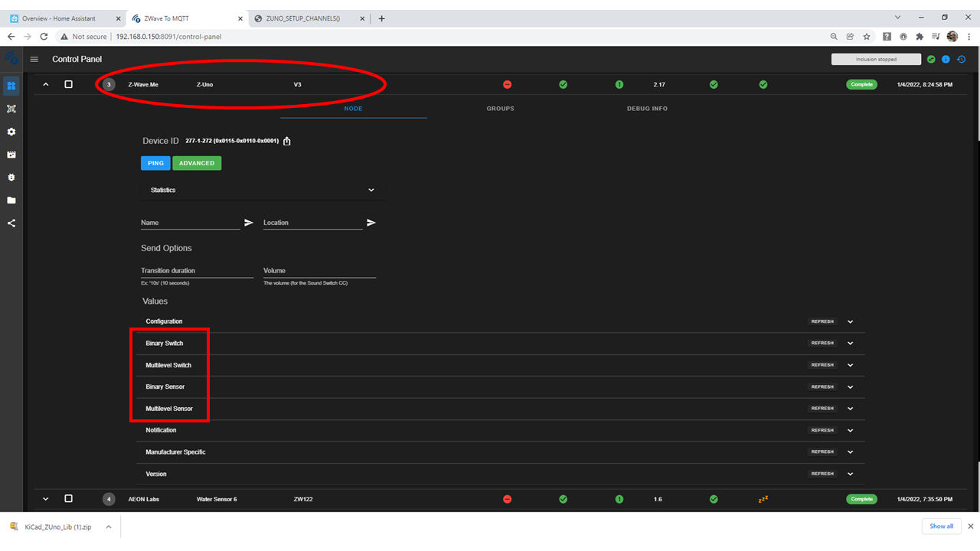Click the sleeping zzz status on node 4
This screenshot has height=551, width=980.
763,498
